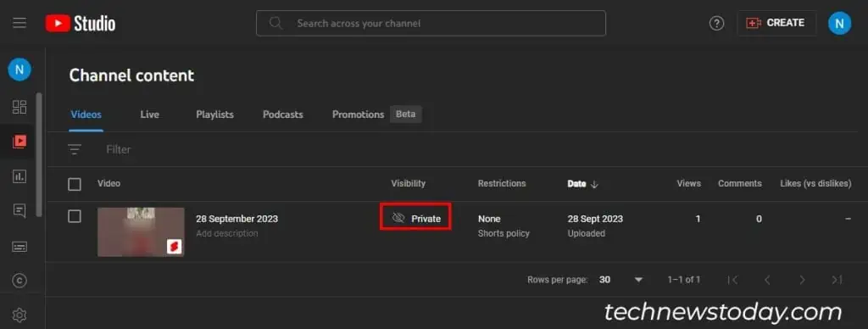The image size is (868, 329).
Task: Switch to the Videos tab
Action: [x=86, y=114]
